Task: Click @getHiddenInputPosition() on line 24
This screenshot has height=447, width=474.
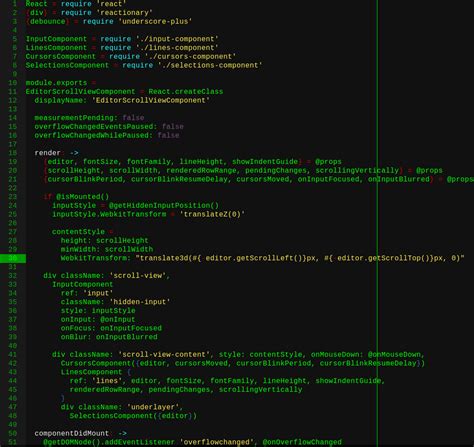Action: [x=164, y=205]
